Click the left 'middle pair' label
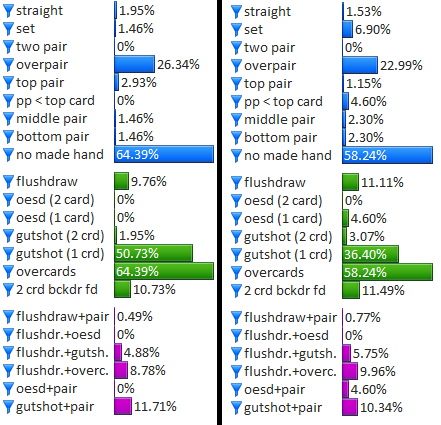The image size is (441, 425). [x=52, y=119]
